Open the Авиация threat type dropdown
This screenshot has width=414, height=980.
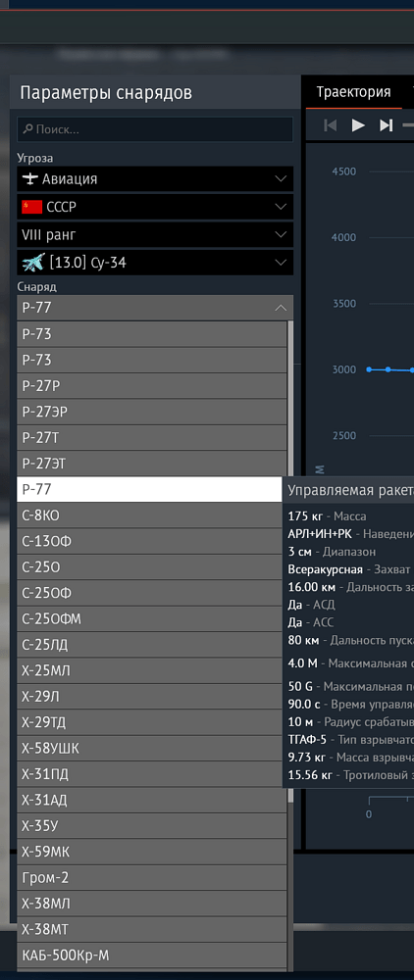click(154, 178)
